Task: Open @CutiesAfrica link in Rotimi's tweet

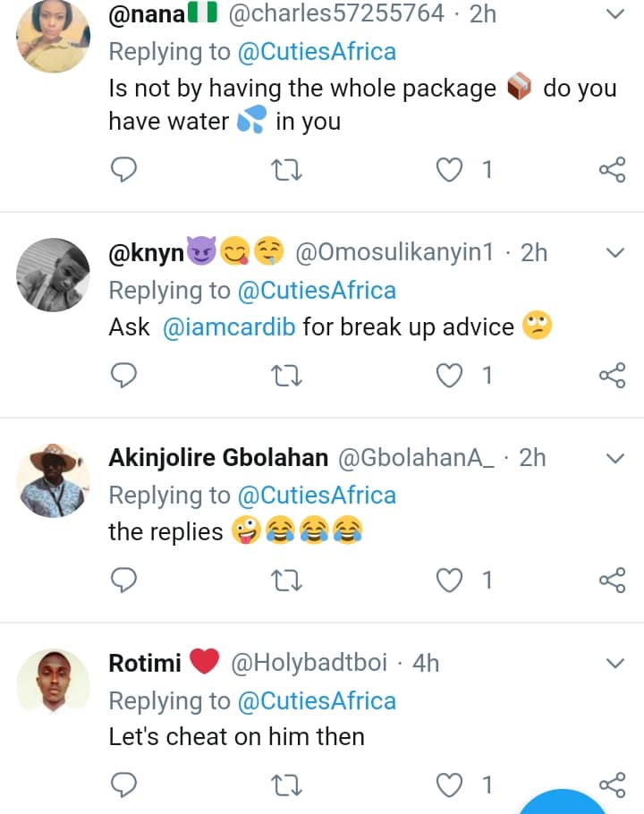Action: tap(317, 700)
